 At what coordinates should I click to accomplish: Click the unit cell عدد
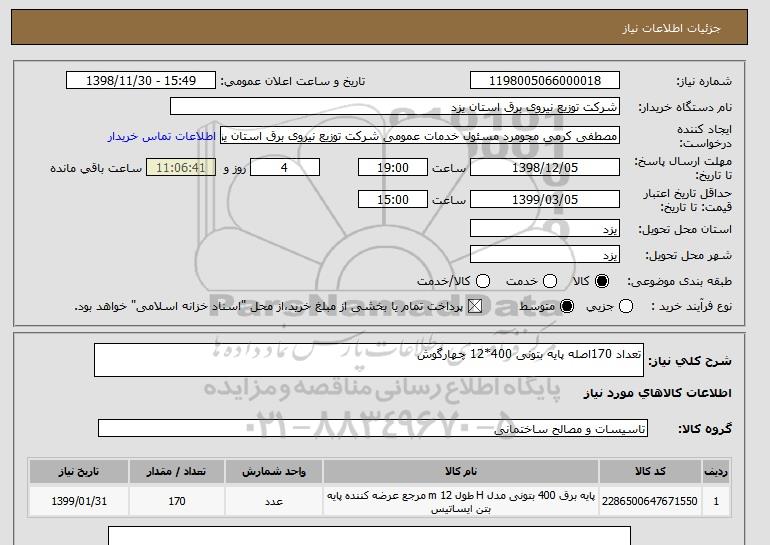(274, 501)
